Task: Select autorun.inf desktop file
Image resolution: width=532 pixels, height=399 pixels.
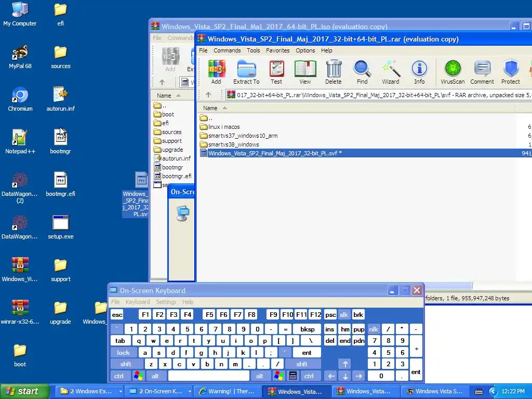Action: click(x=61, y=99)
